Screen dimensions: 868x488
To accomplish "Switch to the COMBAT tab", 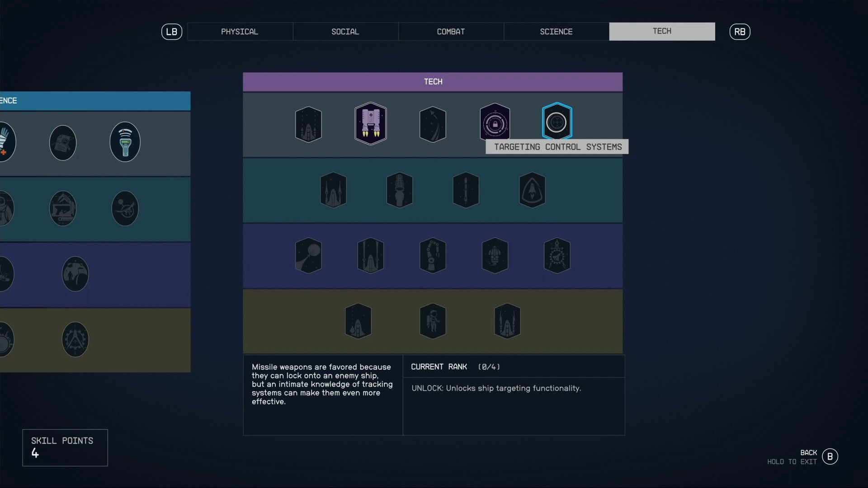I will pos(451,32).
